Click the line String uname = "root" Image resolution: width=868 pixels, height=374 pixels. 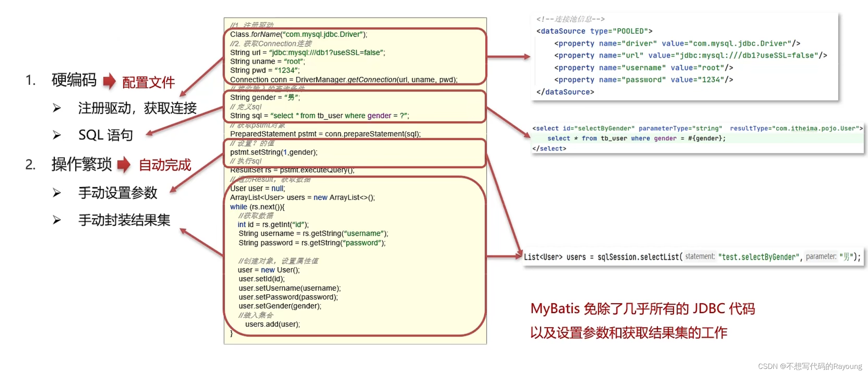pyautogui.click(x=267, y=61)
